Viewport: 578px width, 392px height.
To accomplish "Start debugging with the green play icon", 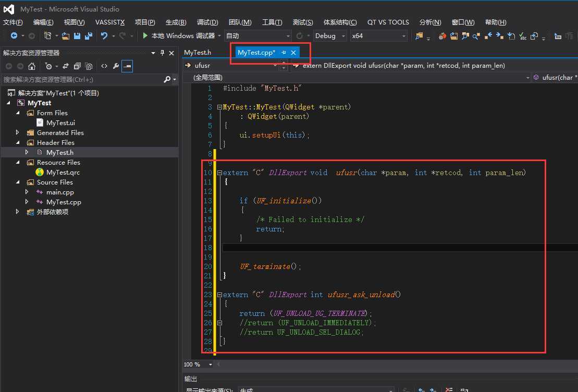I will pos(145,35).
